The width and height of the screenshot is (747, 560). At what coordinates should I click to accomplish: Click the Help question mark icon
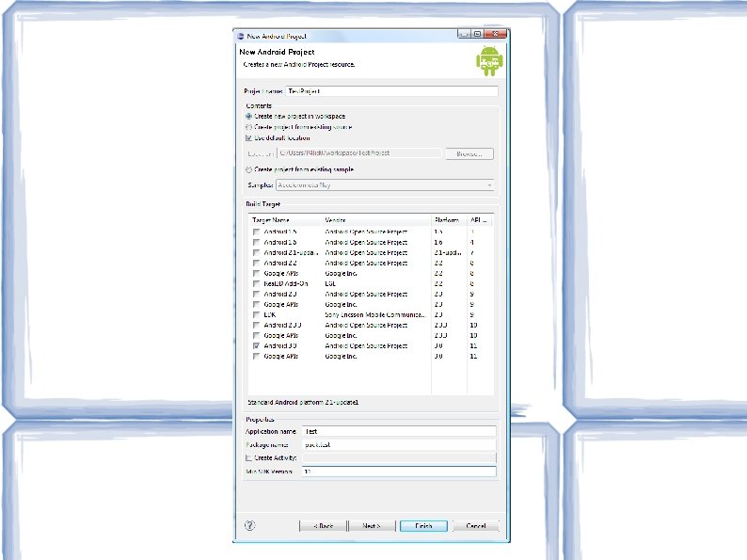(x=249, y=525)
